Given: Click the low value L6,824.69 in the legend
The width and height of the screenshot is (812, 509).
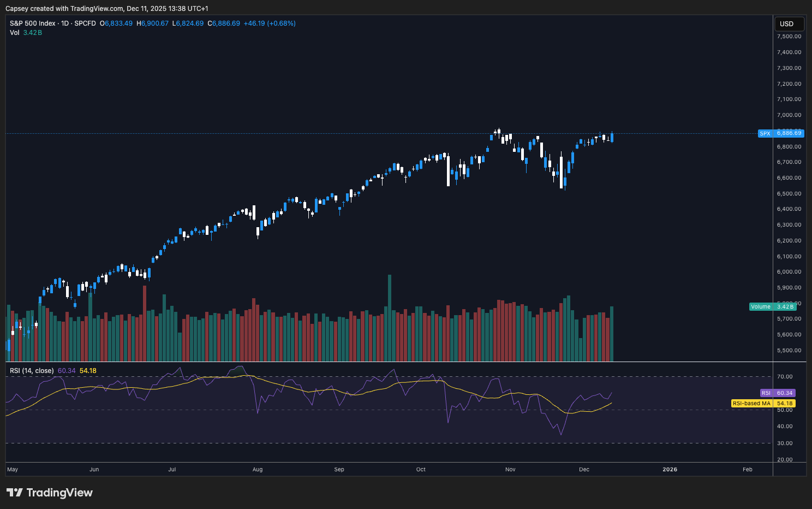Looking at the screenshot, I should (188, 23).
